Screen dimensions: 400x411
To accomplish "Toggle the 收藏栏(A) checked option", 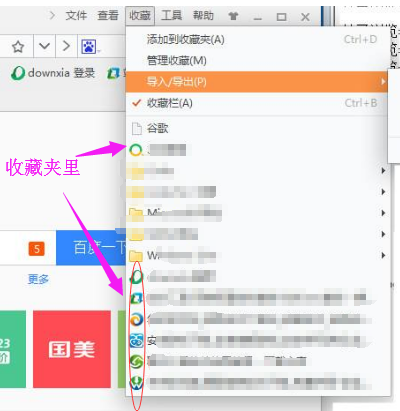I will [257, 103].
